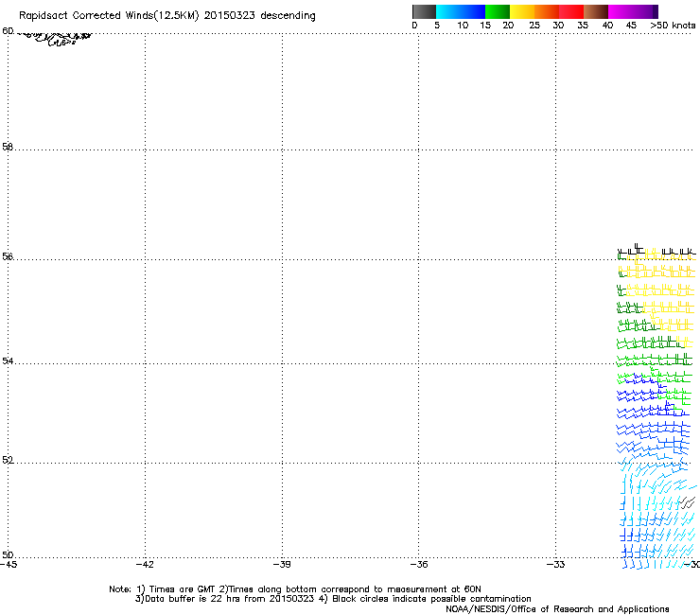
Task: Click the latitude label '54'
Action: (8, 360)
